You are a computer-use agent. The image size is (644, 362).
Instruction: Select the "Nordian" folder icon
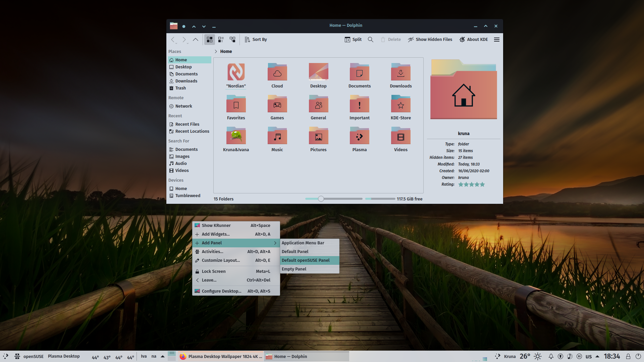(236, 72)
